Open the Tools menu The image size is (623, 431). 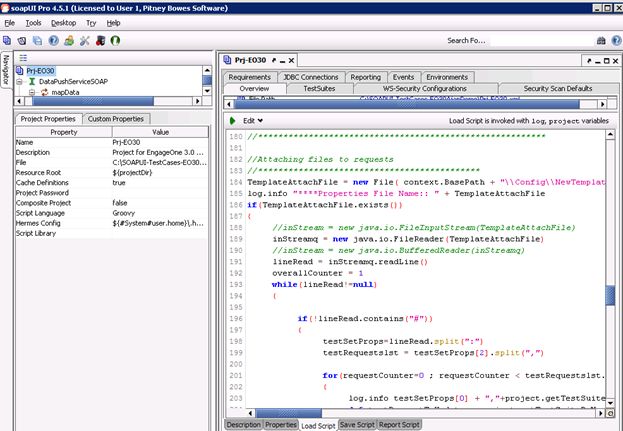33,23
